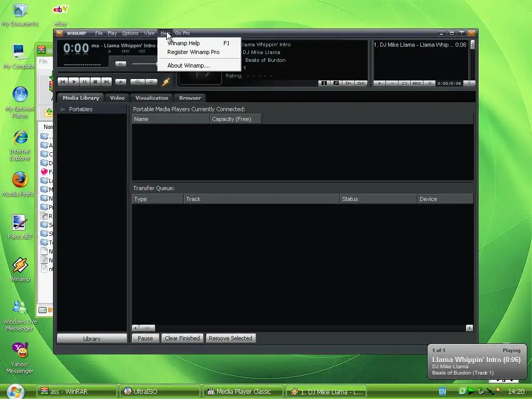Click the magnifier search icon under track info
Viewport: 532px width, 399px height.
click(336, 83)
